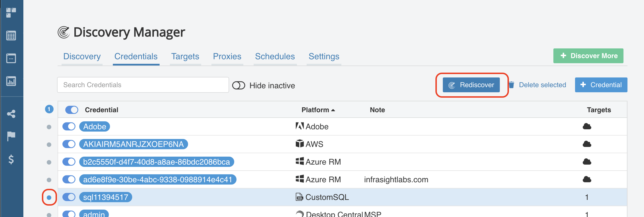The width and height of the screenshot is (644, 217).
Task: Switch to the Discovery tab
Action: (82, 56)
